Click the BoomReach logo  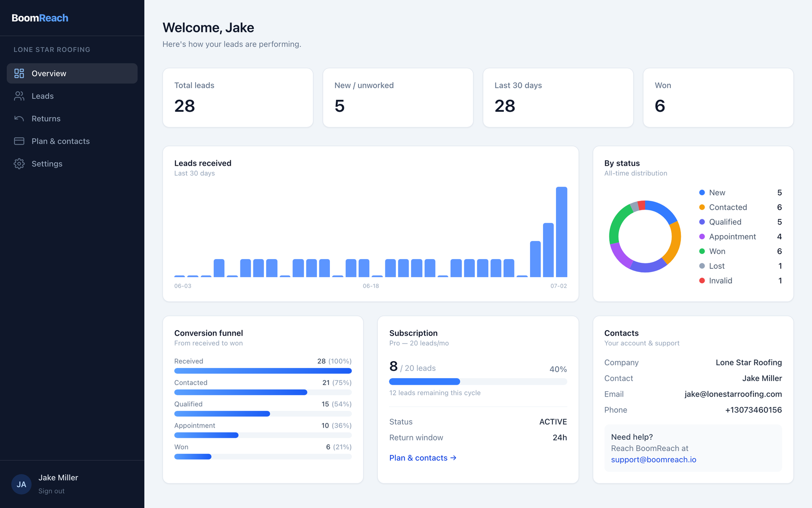(x=40, y=18)
